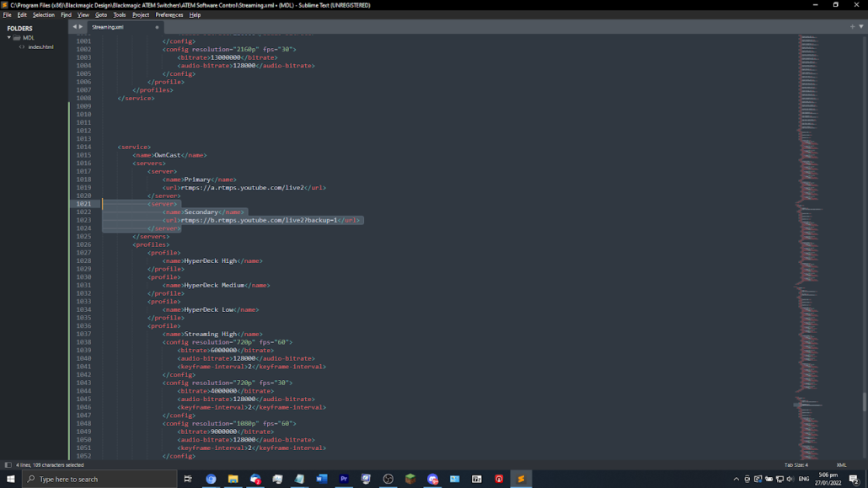
Task: Open the Selection menu
Action: coord(43,14)
